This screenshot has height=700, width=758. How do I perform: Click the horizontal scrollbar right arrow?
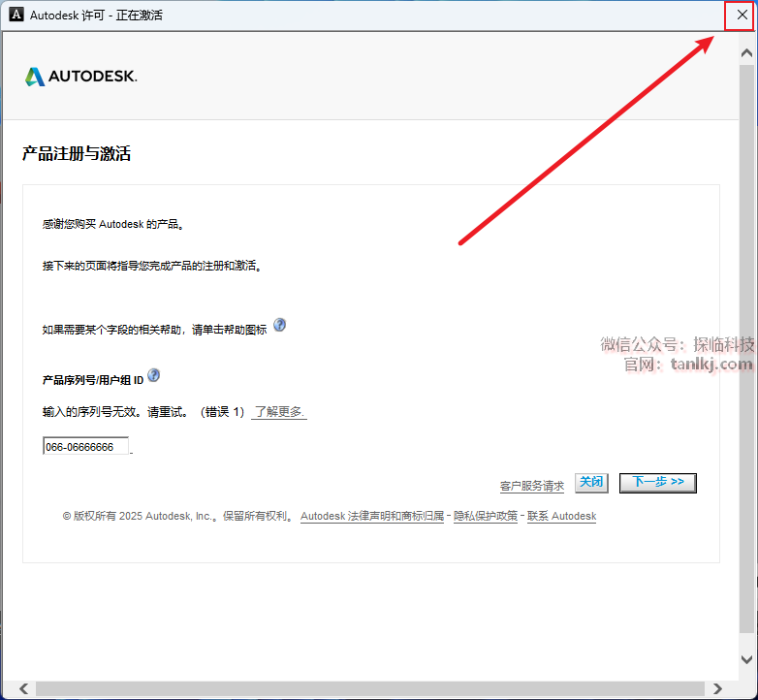point(717,688)
